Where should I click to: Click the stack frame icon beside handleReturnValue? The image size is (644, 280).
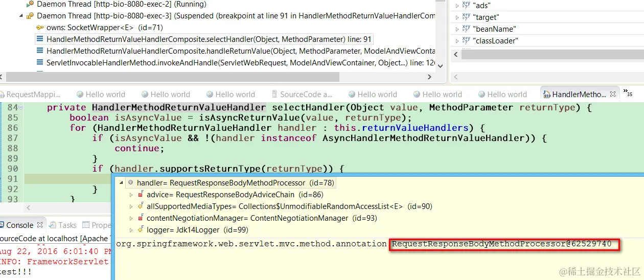40,51
